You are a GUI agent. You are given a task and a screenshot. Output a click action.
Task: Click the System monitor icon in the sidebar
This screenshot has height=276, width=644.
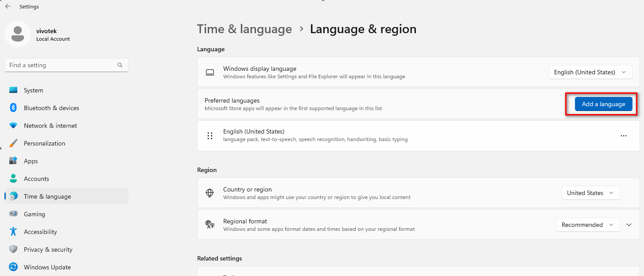tap(13, 90)
